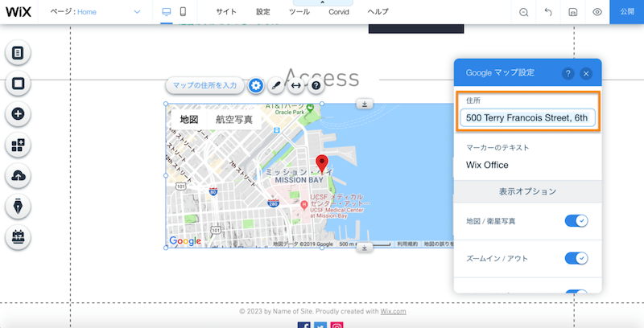Zoom out with the magnifier icon

click(x=524, y=12)
